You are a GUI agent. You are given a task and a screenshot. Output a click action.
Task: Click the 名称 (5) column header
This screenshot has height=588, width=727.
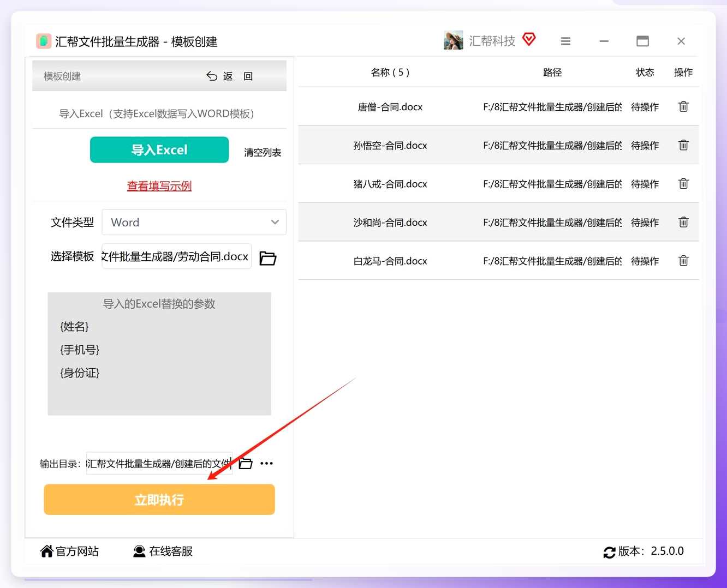click(x=390, y=73)
